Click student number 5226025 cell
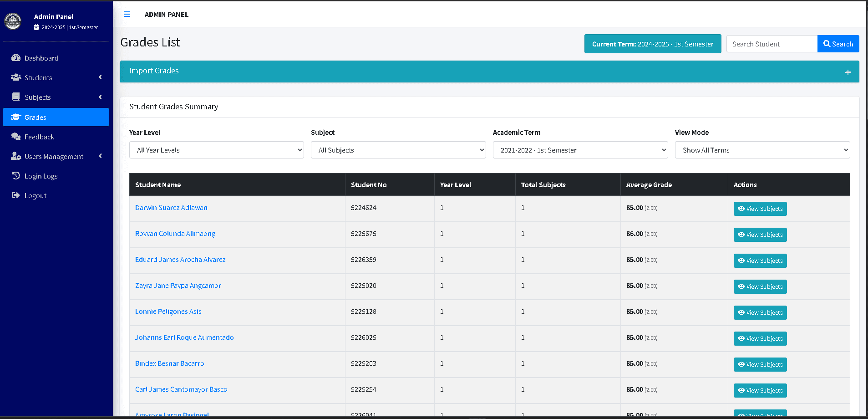The width and height of the screenshot is (868, 419). click(x=390, y=337)
